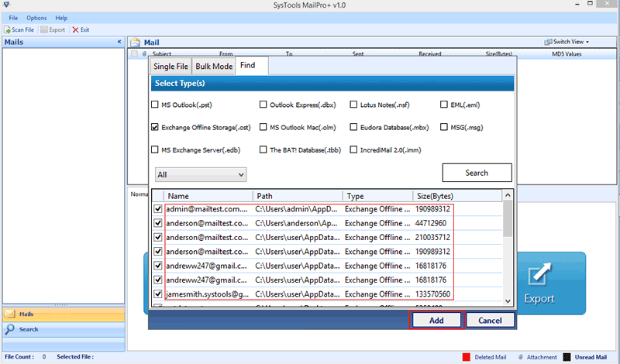Click the SysTools app logo icon
This screenshot has height=364, width=620.
point(6,5)
